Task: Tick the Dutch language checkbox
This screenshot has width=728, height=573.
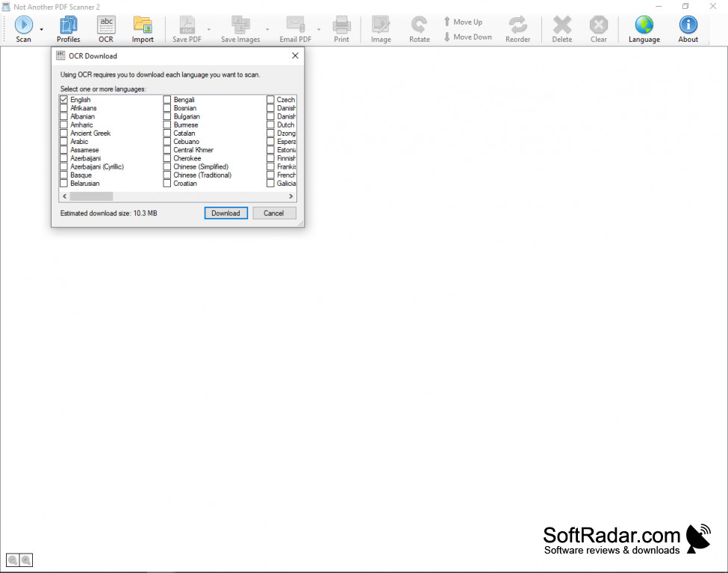Action: 270,125
